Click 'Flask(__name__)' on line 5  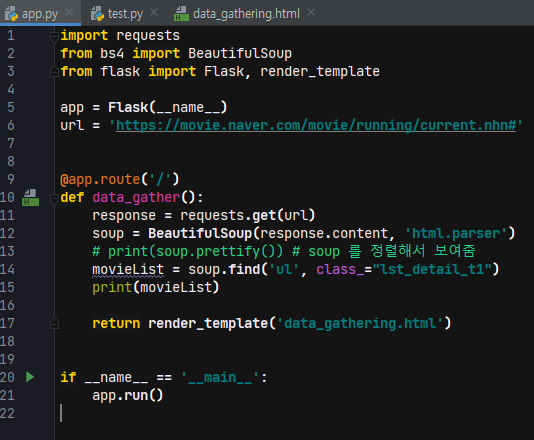coord(168,107)
